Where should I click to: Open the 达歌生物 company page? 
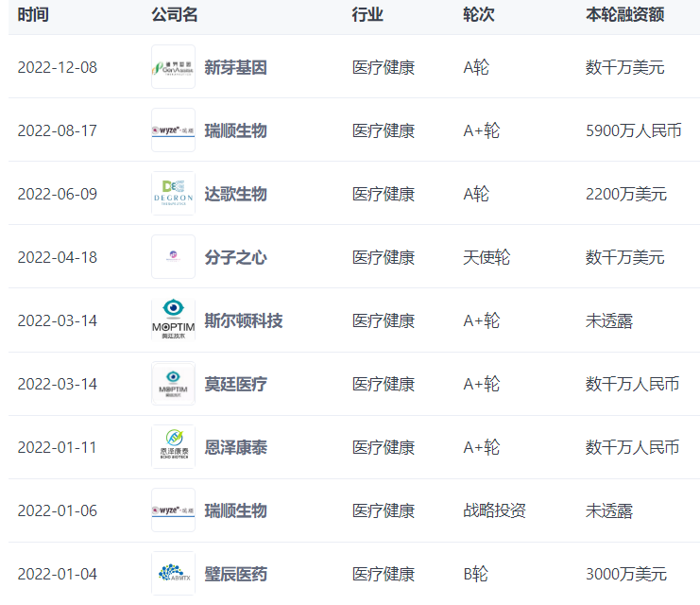235,194
